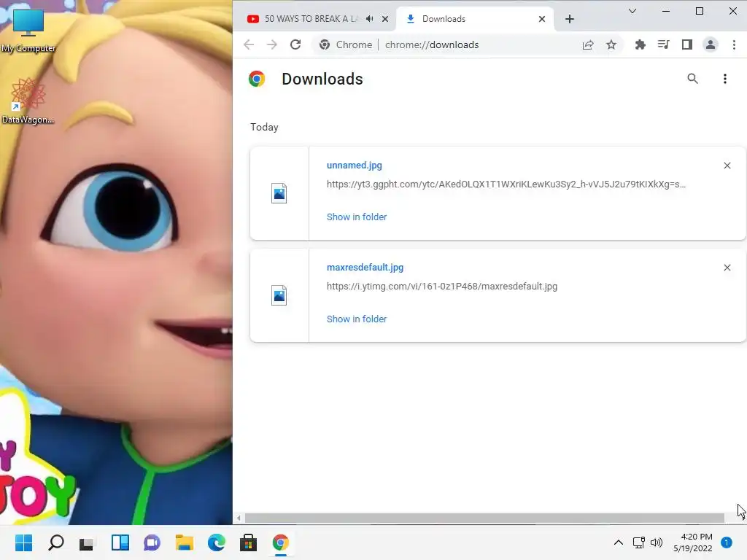The width and height of the screenshot is (747, 560).
Task: Mute the audio-playing YouTube tab
Action: pyautogui.click(x=369, y=18)
